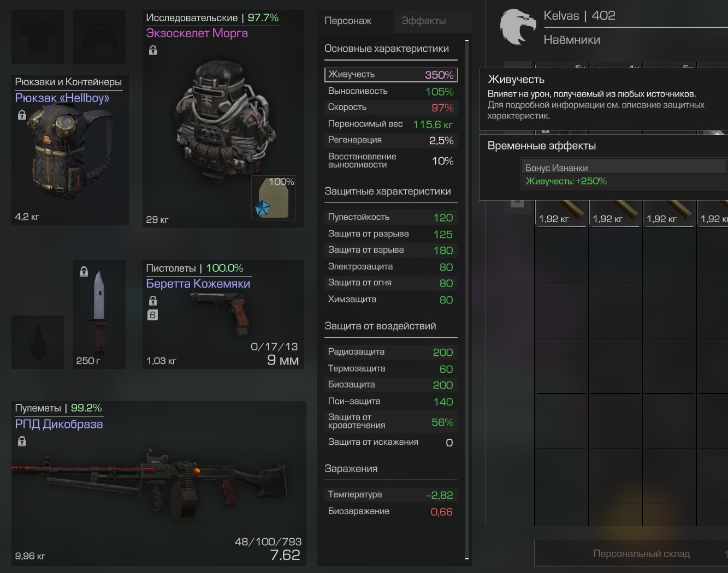Image resolution: width=728 pixels, height=573 pixels.
Task: Switch to the Эффекты tab
Action: 424,21
